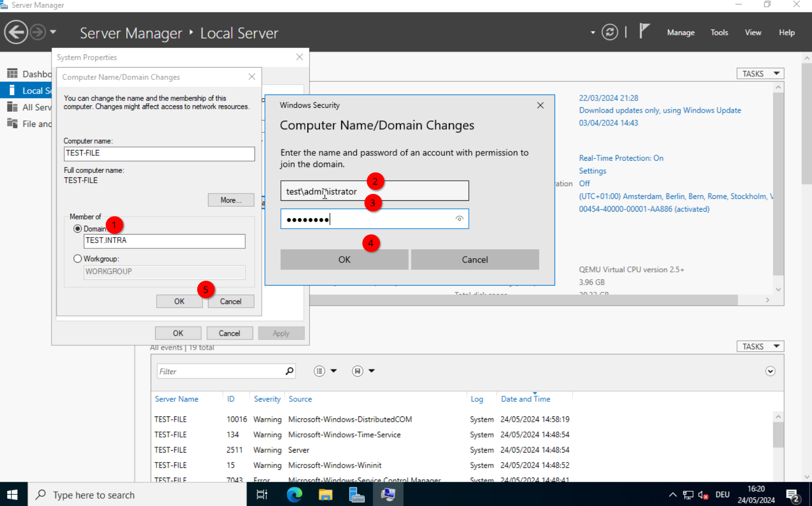
Task: Click the properties panel horizontal scrollbar
Action: tap(524, 300)
